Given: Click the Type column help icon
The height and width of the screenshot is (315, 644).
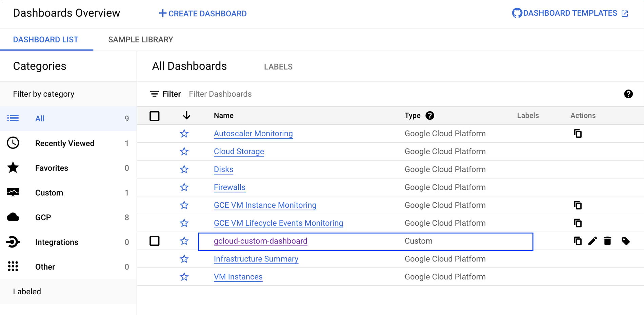Looking at the screenshot, I should pyautogui.click(x=430, y=116).
